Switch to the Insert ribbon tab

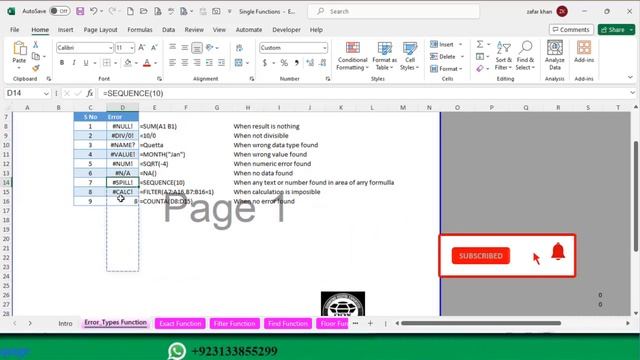tap(65, 30)
